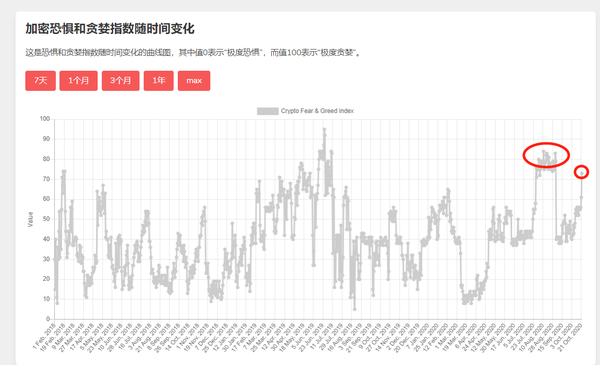This screenshot has width=600, height=365.
Task: Click the "1 Feb, 2018" x-axis date label
Action: tap(44, 336)
